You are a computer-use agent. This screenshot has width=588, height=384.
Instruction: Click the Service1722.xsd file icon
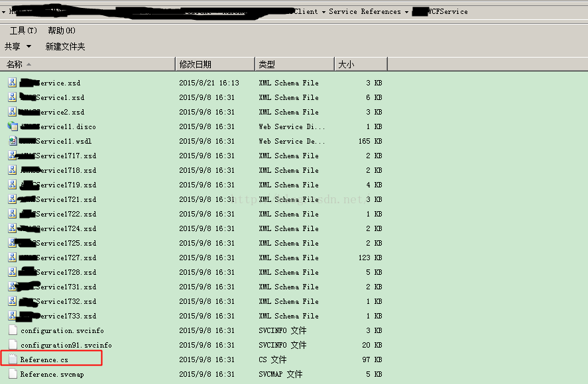[x=13, y=214]
